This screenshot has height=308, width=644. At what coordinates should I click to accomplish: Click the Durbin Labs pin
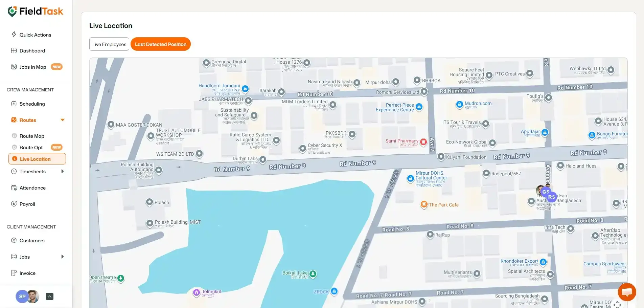coord(263,159)
